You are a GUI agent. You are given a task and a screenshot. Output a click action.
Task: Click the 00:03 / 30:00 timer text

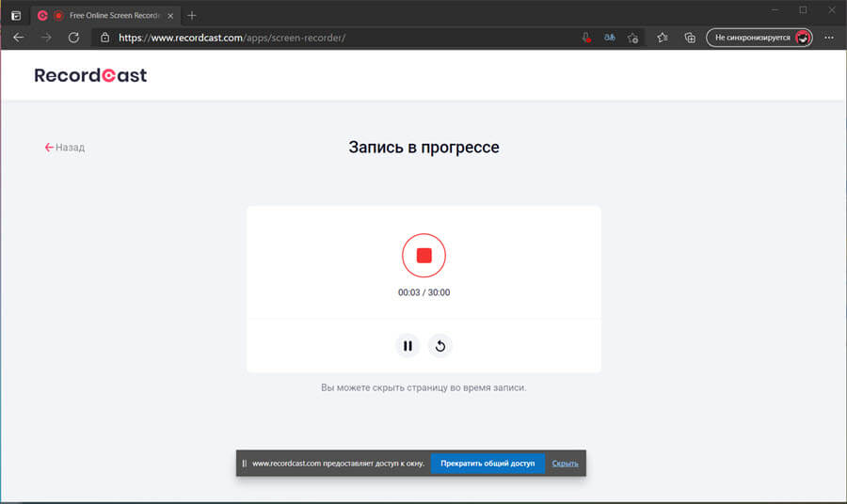pyautogui.click(x=424, y=292)
